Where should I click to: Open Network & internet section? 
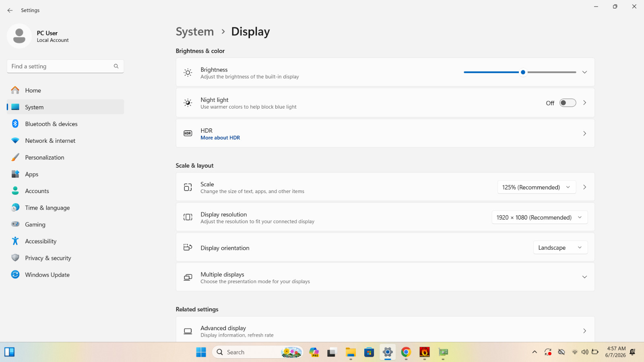65,141
